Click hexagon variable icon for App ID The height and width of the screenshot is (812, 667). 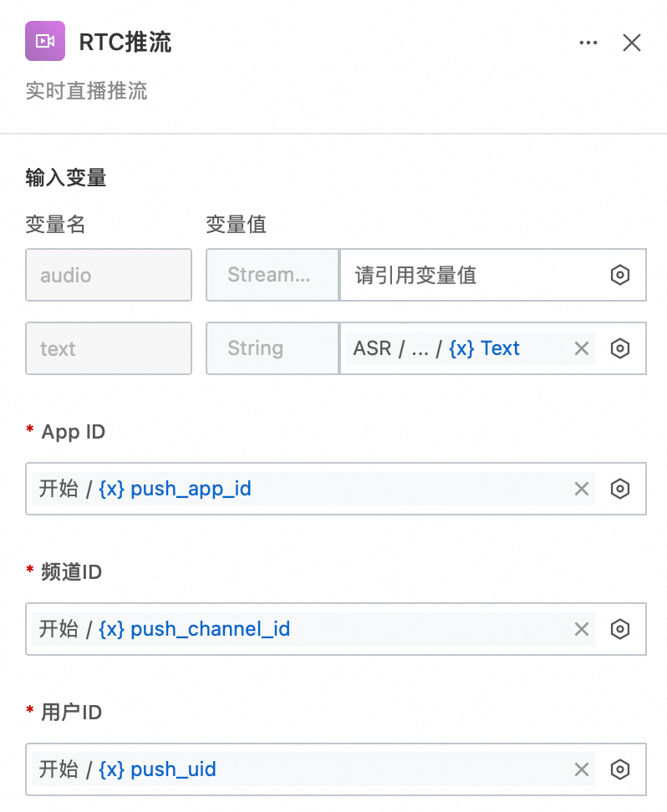click(619, 489)
